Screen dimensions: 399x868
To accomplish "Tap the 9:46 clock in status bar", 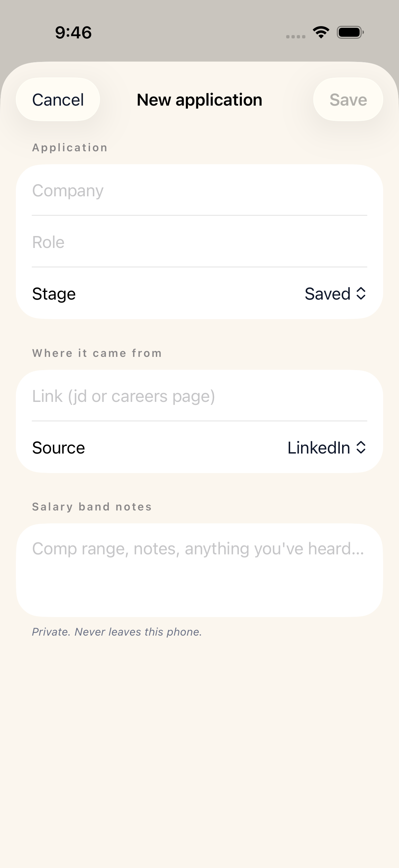I will coord(73,33).
